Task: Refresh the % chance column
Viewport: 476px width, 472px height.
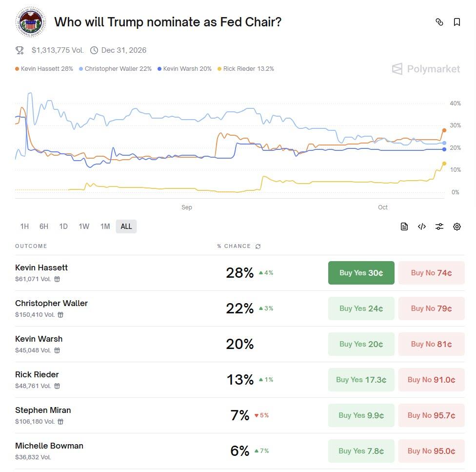Action: pyautogui.click(x=258, y=246)
